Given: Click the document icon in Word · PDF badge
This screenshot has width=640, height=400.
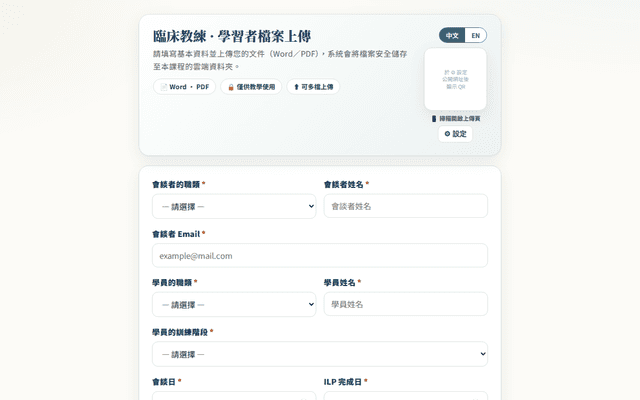Looking at the screenshot, I should [164, 87].
